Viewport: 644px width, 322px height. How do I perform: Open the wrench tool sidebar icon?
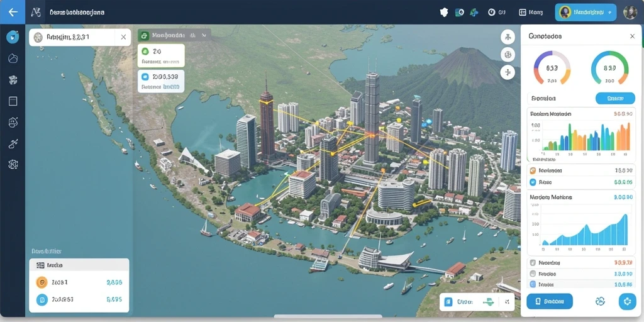[x=13, y=143]
